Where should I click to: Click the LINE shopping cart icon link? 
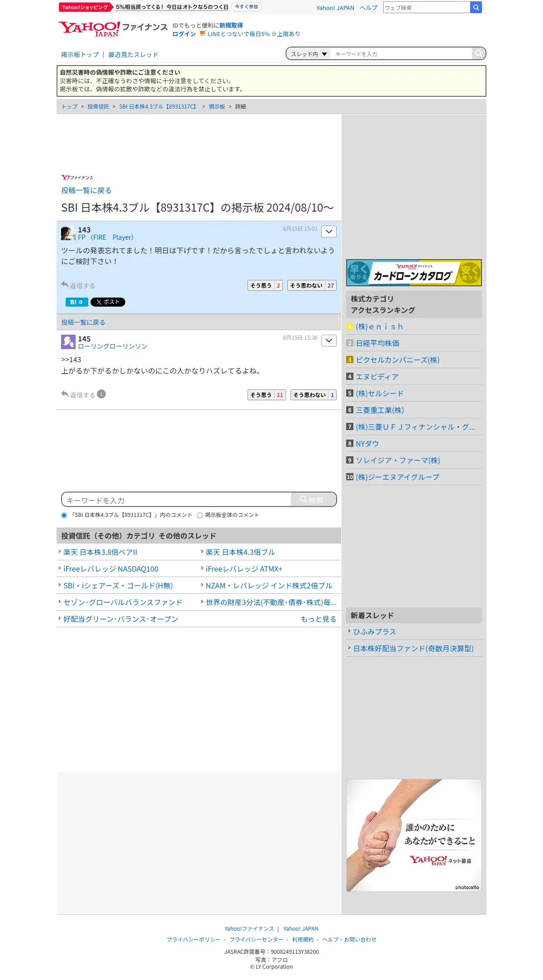(x=202, y=33)
